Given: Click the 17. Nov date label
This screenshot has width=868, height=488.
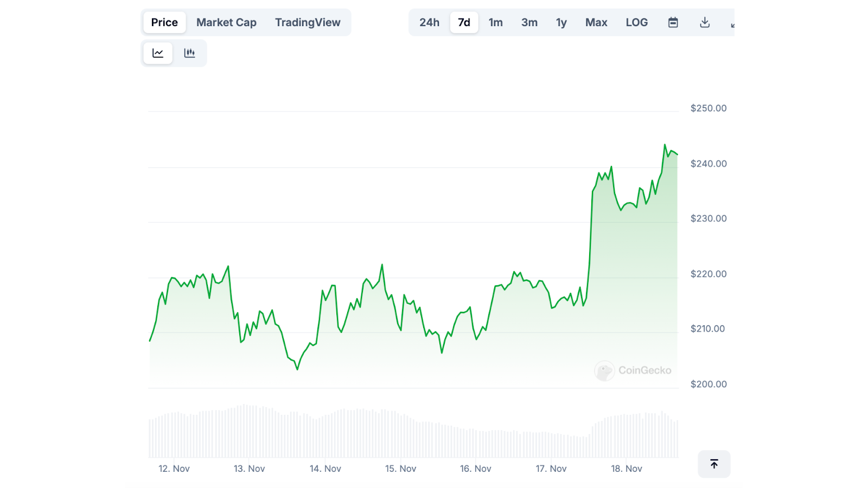Looking at the screenshot, I should tap(551, 468).
